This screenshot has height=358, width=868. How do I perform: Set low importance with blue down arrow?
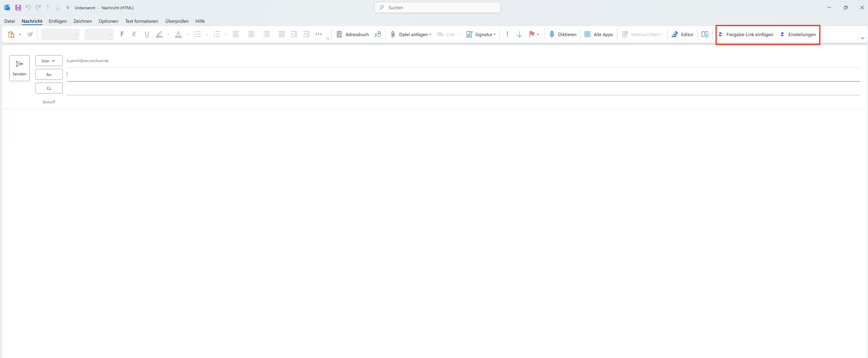(x=519, y=34)
